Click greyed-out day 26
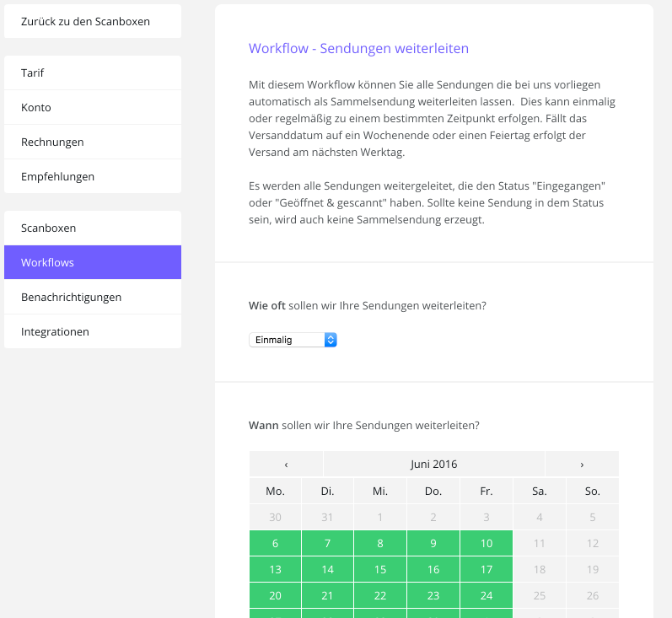 (x=593, y=596)
